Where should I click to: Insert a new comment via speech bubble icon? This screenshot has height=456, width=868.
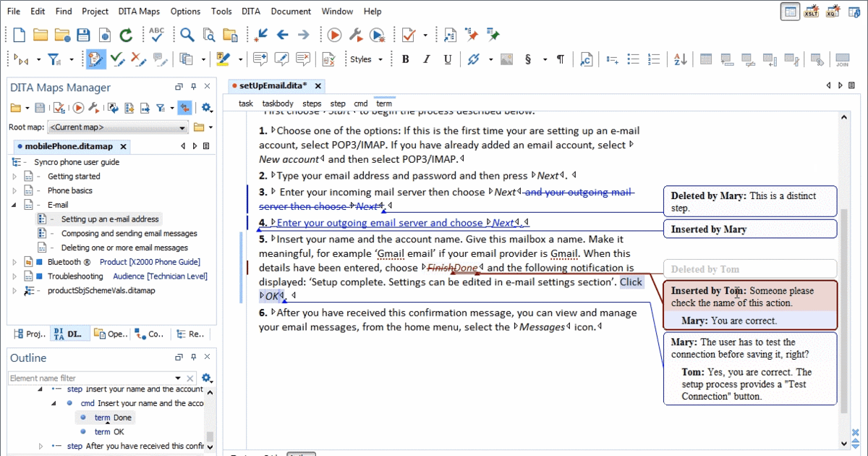click(262, 59)
